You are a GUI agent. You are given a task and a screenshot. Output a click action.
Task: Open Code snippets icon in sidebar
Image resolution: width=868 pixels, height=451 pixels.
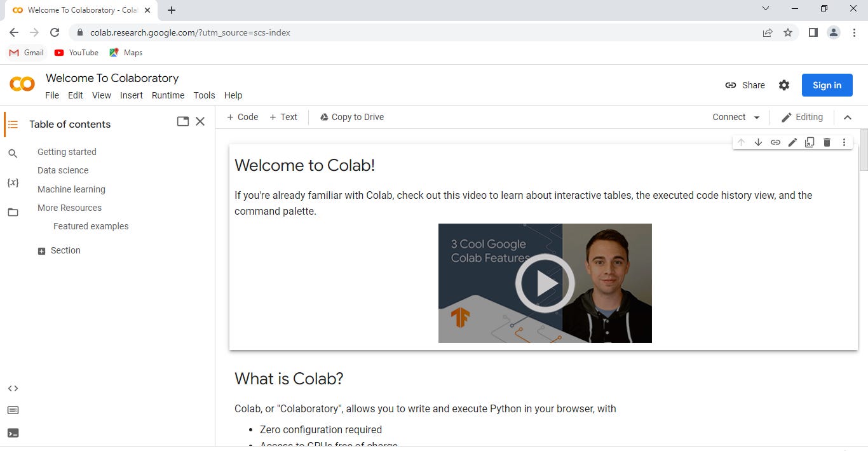click(x=13, y=388)
